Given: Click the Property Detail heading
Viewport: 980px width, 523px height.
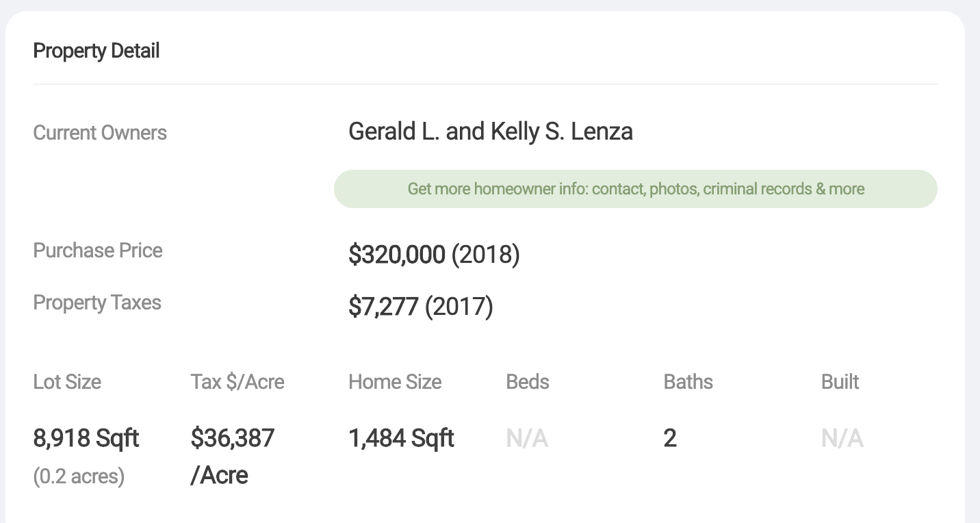Looking at the screenshot, I should 96,51.
